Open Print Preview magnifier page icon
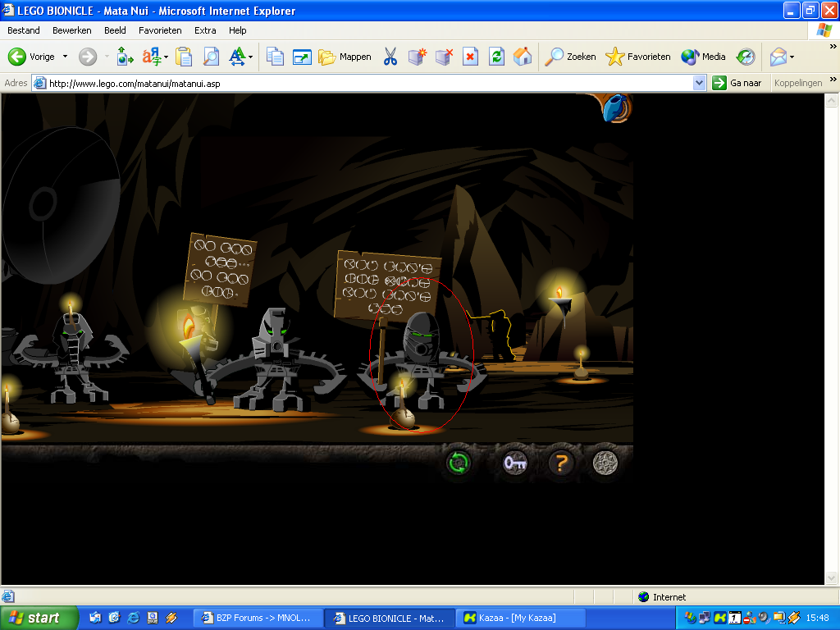Viewport: 840px width, 630px height. [211, 57]
